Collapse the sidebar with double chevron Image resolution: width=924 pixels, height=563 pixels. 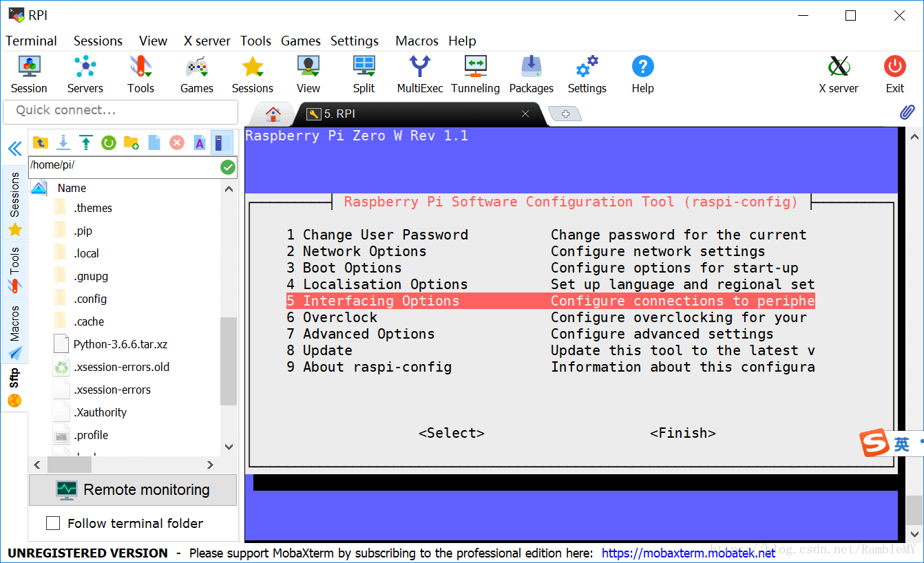pos(14,148)
